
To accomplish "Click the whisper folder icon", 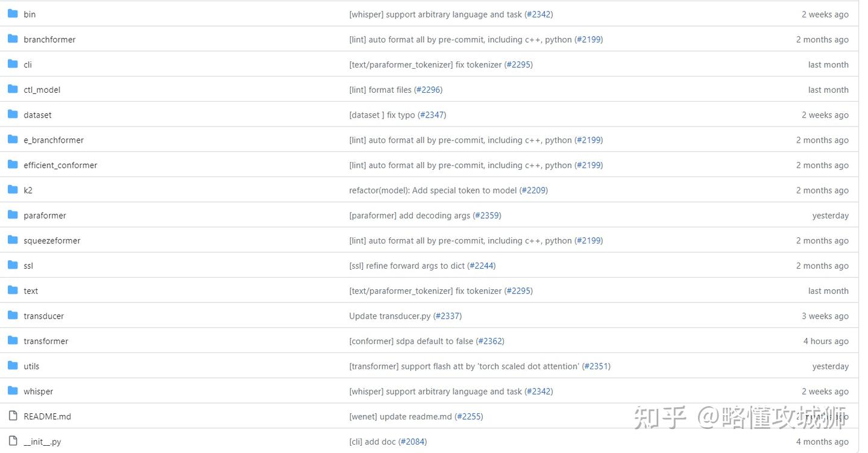I will (x=13, y=391).
